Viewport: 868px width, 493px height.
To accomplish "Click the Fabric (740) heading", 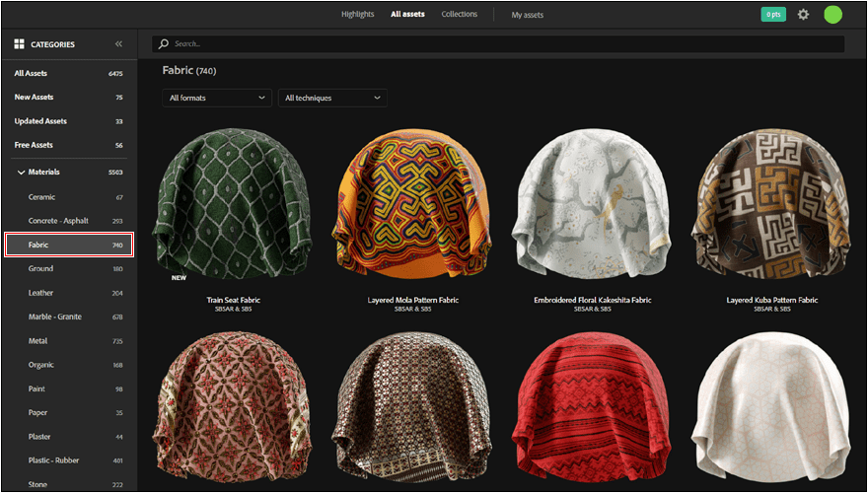I will 188,70.
